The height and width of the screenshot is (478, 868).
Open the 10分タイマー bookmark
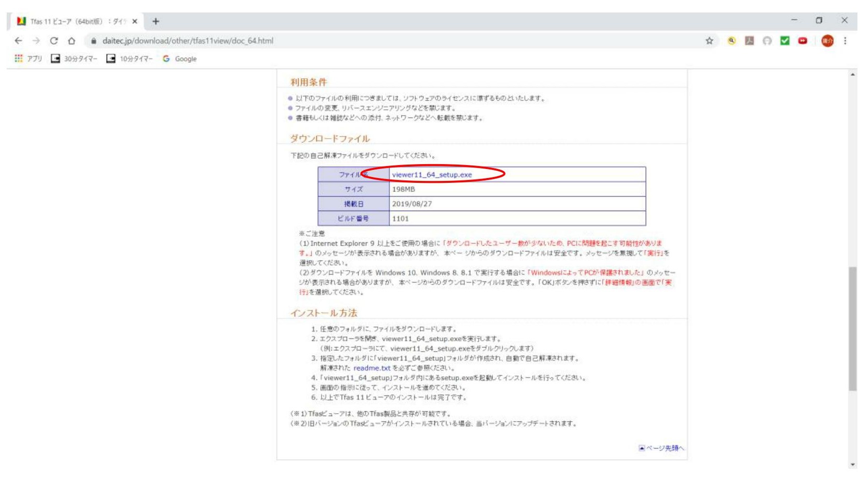[130, 59]
